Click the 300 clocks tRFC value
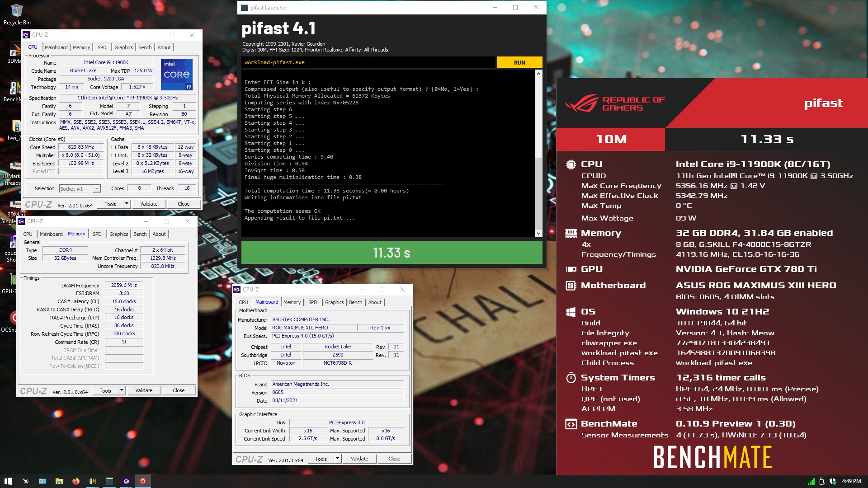This screenshot has height=488, width=868. [x=124, y=333]
